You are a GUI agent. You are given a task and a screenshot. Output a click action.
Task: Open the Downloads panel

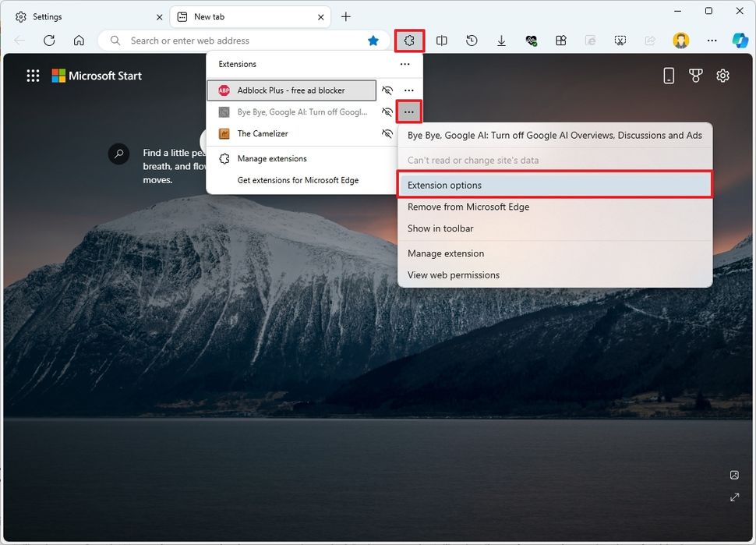click(x=501, y=41)
